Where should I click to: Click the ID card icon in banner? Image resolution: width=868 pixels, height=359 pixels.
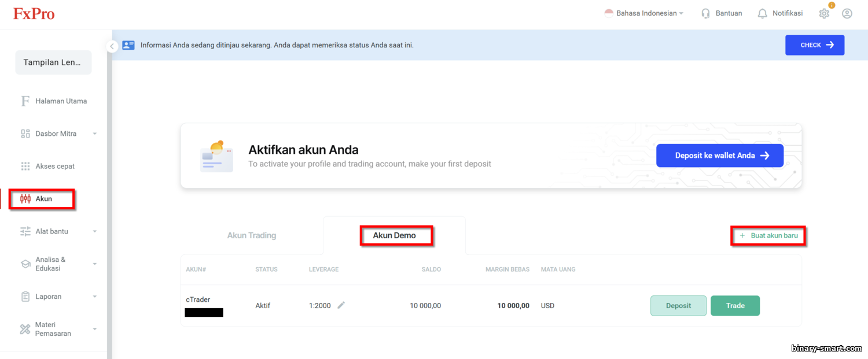pos(128,45)
